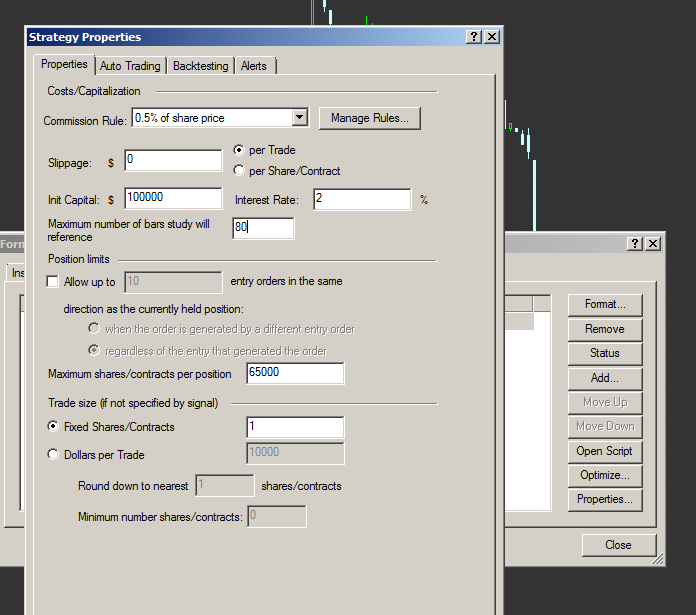Switch to the Auto Trading tab
696x615 pixels.
coord(130,66)
